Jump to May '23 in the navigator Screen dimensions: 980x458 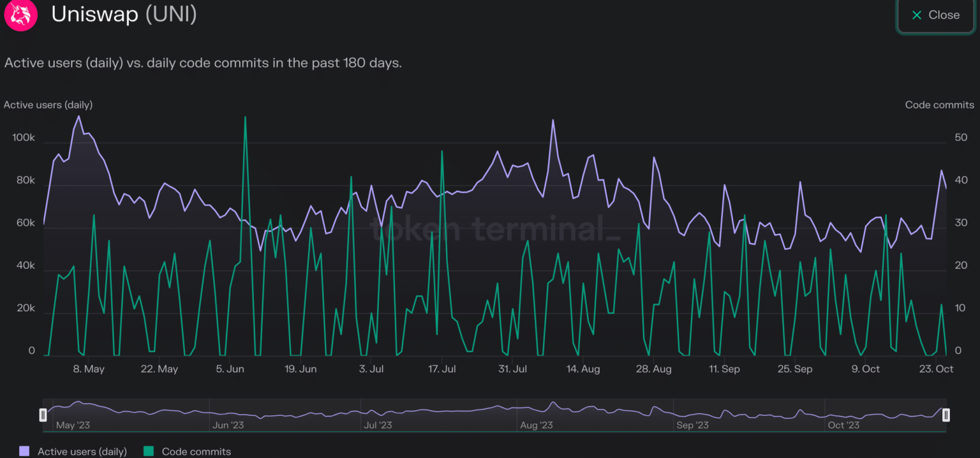tap(74, 425)
